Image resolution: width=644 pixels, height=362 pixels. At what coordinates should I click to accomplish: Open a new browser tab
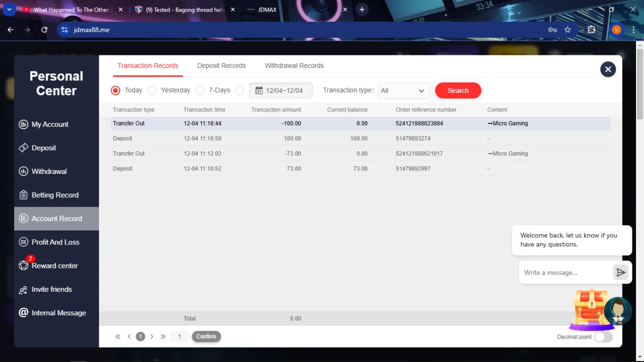pos(362,10)
